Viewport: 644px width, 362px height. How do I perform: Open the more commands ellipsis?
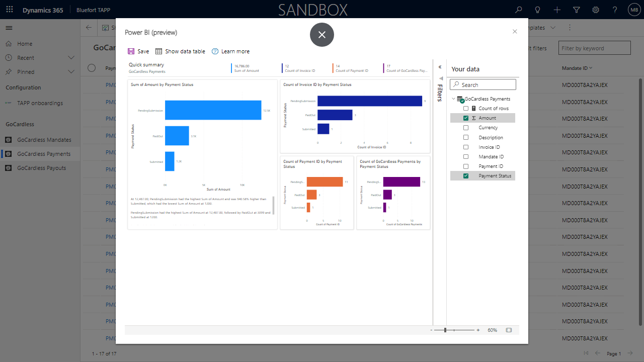coord(570,28)
